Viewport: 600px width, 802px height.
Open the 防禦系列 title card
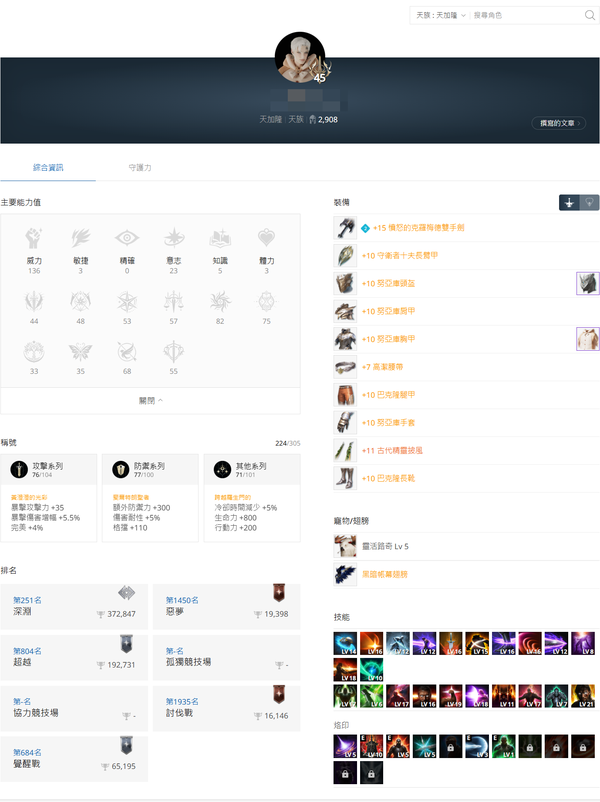(150, 498)
